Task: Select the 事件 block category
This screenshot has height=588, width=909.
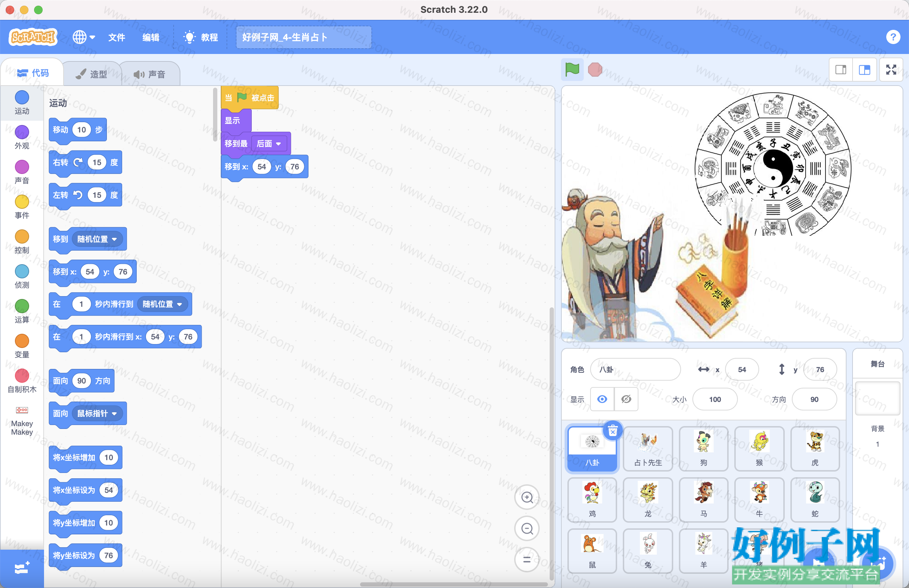Action: 22,207
